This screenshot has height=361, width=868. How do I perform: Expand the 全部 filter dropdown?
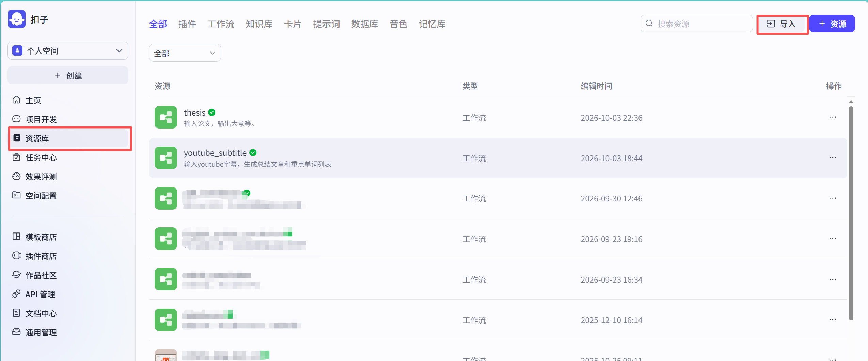pos(185,53)
